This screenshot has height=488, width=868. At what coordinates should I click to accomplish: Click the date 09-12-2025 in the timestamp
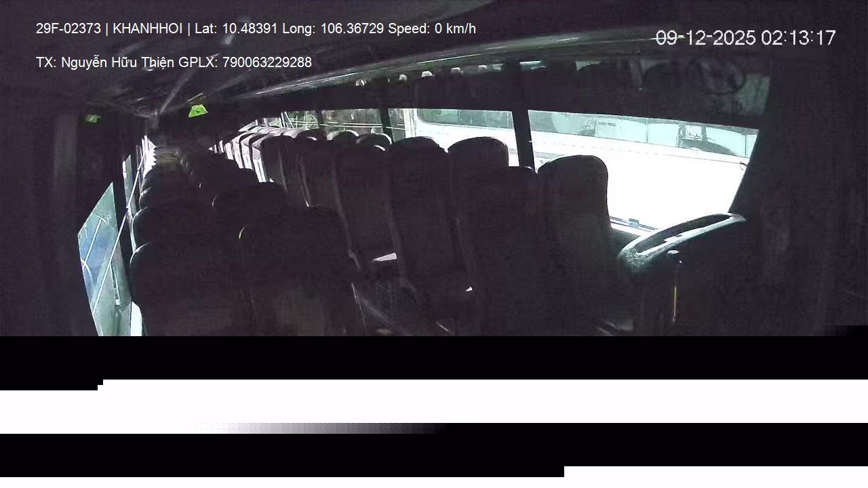pyautogui.click(x=706, y=38)
